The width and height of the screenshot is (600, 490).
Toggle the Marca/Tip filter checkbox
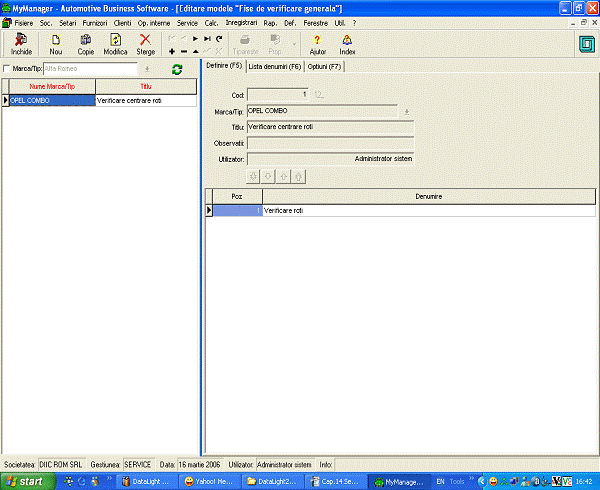[8, 69]
